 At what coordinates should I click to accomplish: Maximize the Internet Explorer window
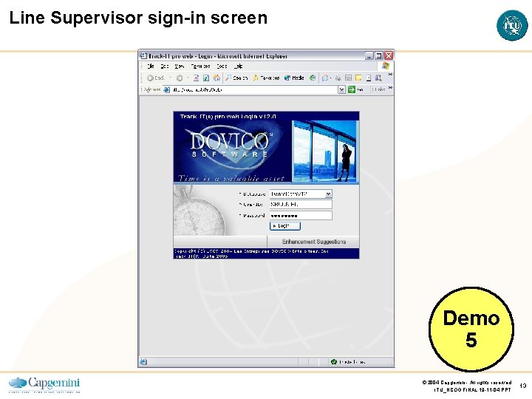tap(379, 55)
